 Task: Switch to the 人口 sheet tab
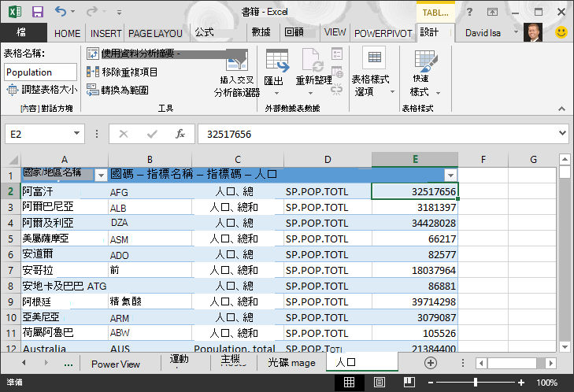pos(361,362)
